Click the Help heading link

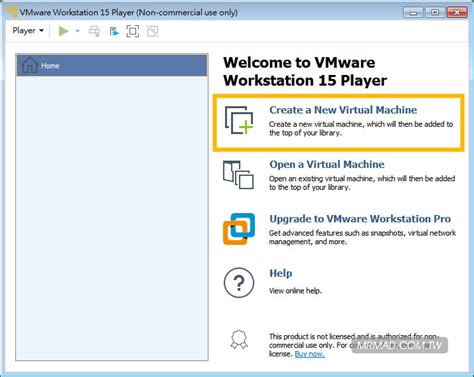coord(281,273)
